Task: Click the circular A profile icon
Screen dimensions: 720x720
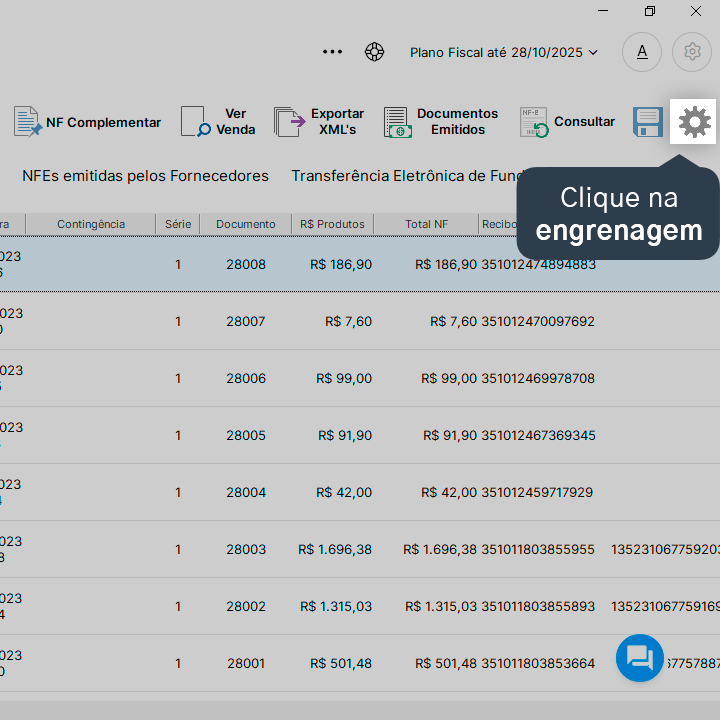Action: click(641, 52)
